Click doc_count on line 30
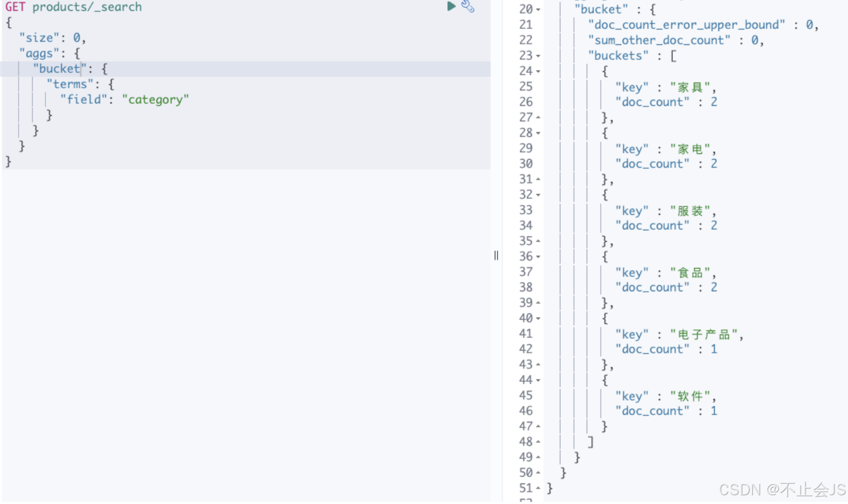Viewport: 848px width, 504px height. 652,164
